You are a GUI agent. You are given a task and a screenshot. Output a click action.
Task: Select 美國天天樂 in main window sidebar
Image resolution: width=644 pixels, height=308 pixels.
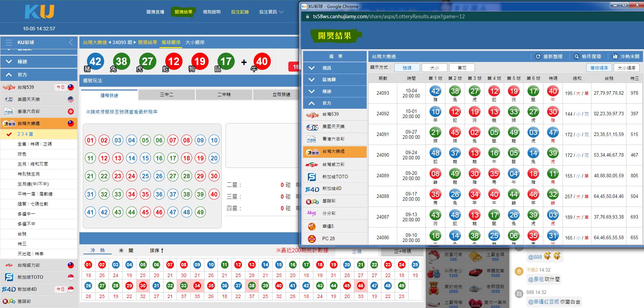tap(39, 99)
